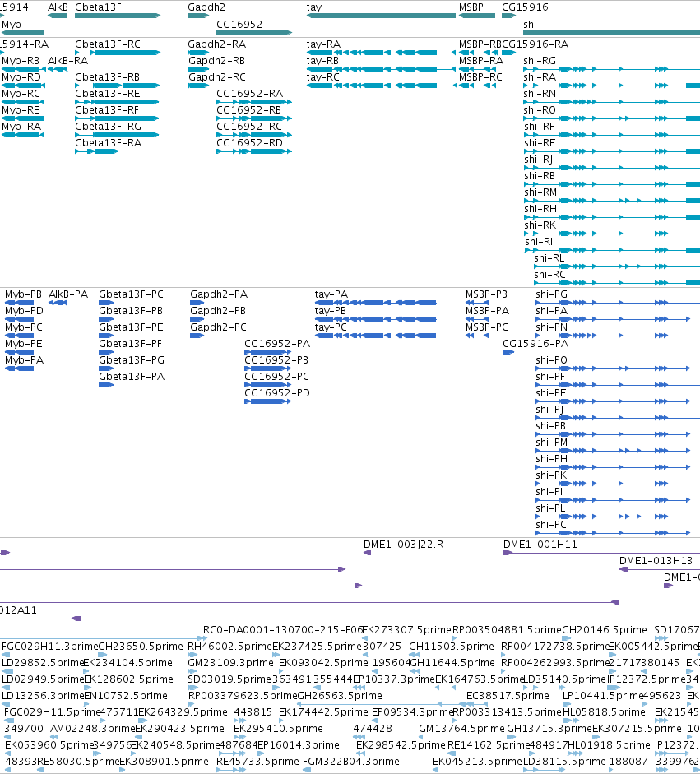Image resolution: width=700 pixels, height=774 pixels.
Task: Click protein tay-PC
Action: 376,336
